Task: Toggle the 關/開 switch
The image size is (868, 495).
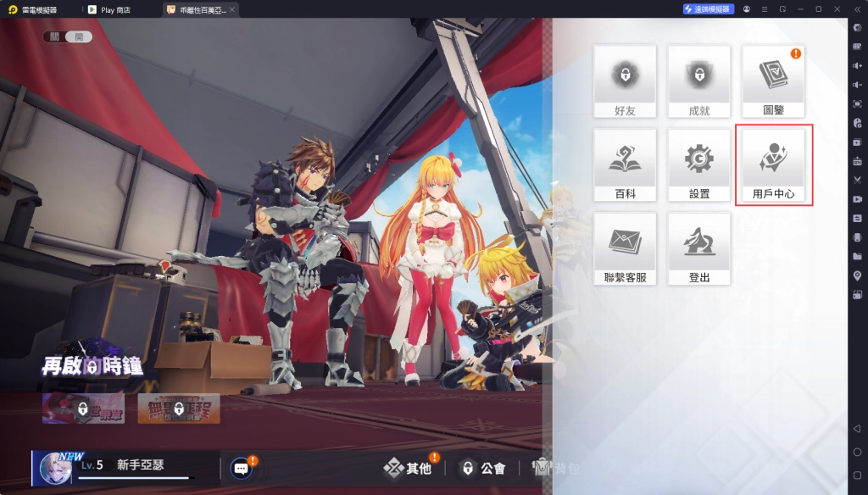Action: (67, 36)
